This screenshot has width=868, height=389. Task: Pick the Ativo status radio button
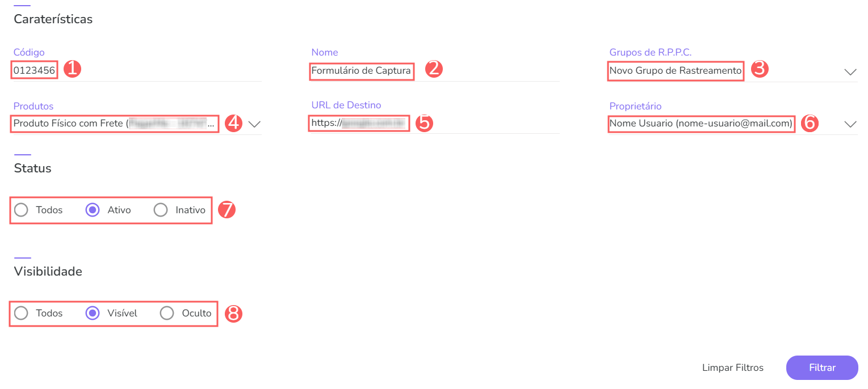click(92, 210)
